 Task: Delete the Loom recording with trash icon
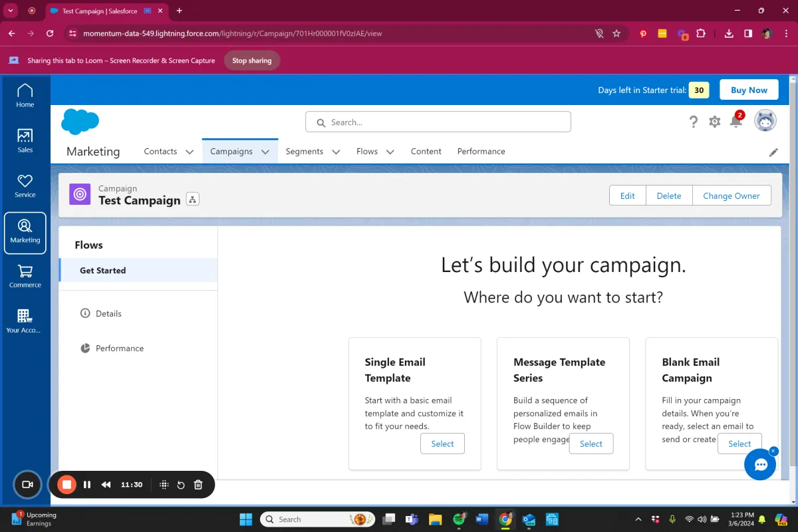pyautogui.click(x=198, y=485)
